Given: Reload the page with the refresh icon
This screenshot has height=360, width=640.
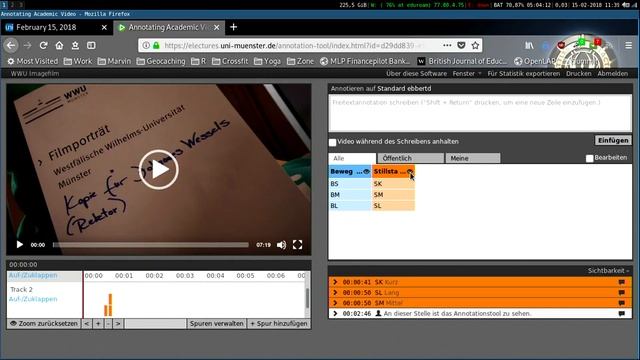Looking at the screenshot, I should (43, 45).
